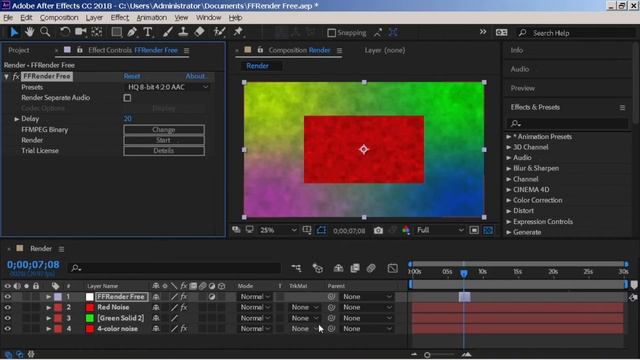The image size is (640, 360).
Task: Select the Hand tool
Action: pos(29,32)
